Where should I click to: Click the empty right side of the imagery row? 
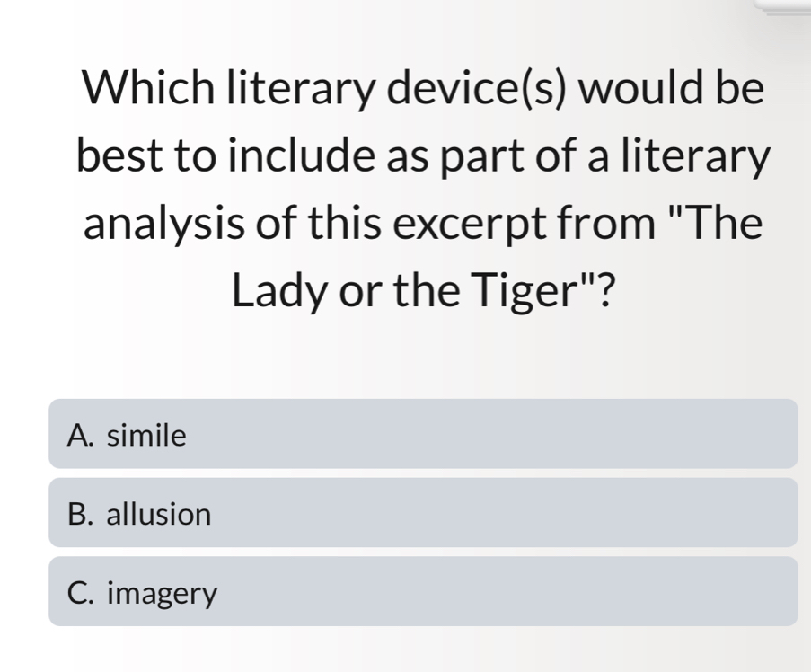click(x=629, y=591)
